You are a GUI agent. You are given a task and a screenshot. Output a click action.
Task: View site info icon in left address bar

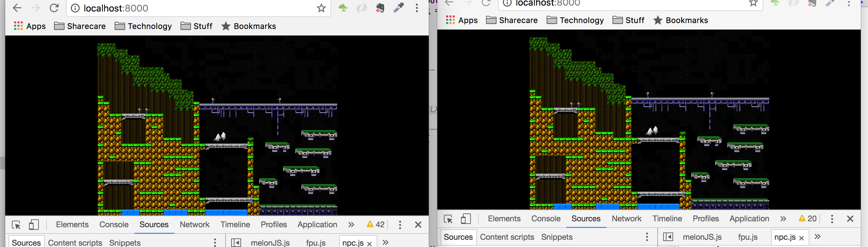point(75,8)
